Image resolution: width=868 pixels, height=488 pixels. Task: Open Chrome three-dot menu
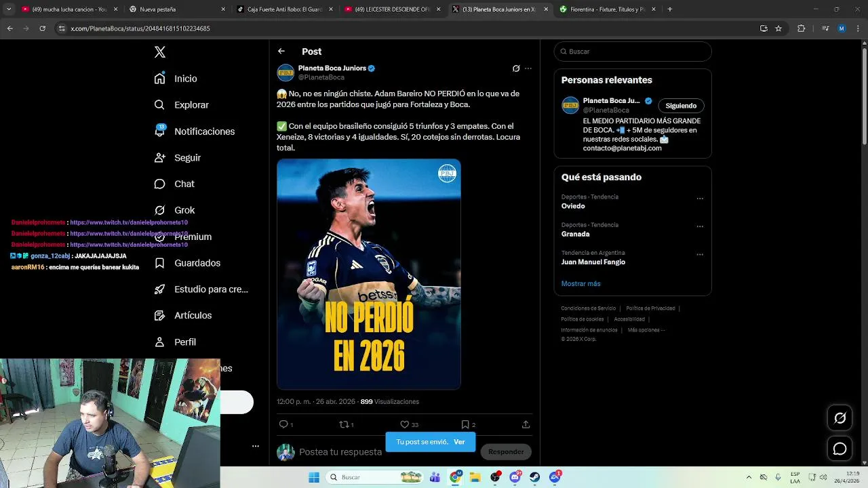coord(856,28)
